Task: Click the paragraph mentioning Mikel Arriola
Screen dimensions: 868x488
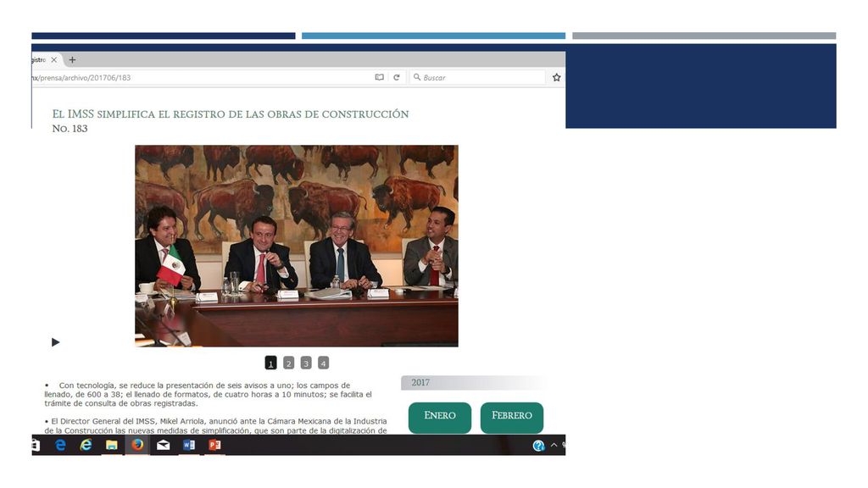Action: [x=216, y=425]
